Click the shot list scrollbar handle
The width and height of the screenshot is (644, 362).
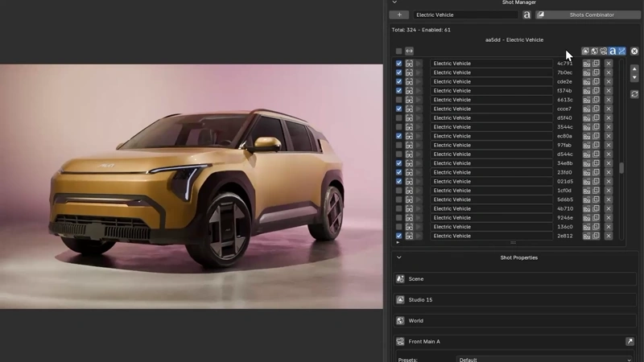621,168
